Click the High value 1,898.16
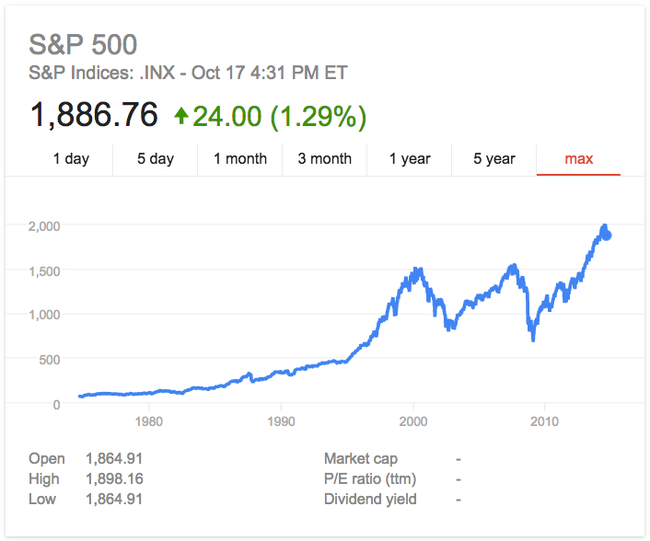The image size is (650, 541). click(114, 479)
